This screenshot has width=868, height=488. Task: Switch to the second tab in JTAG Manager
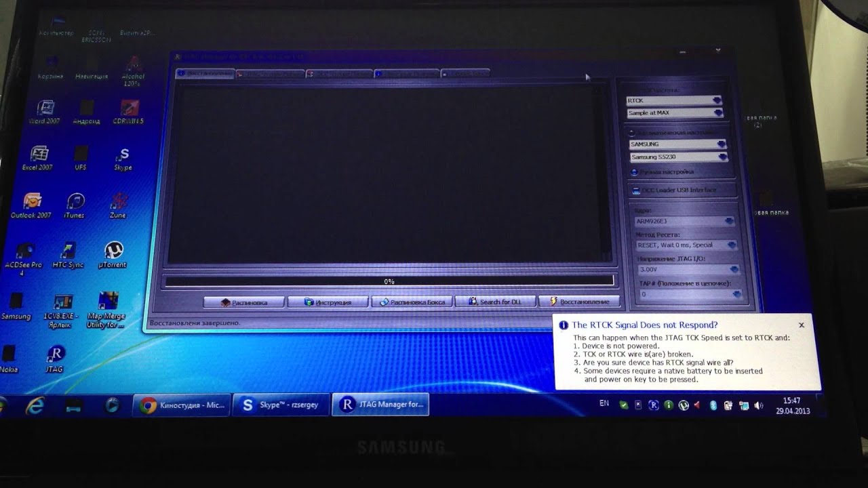(x=271, y=73)
